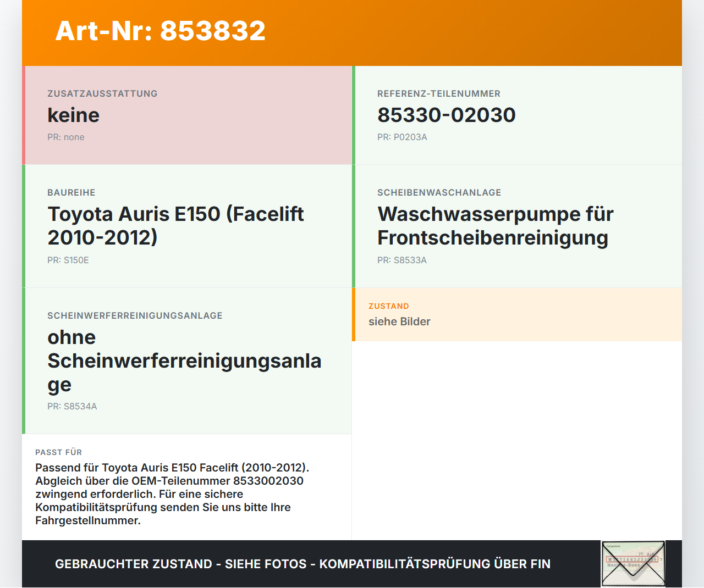This screenshot has width=704, height=588.
Task: Click 'PR: S150E' code
Action: point(68,260)
